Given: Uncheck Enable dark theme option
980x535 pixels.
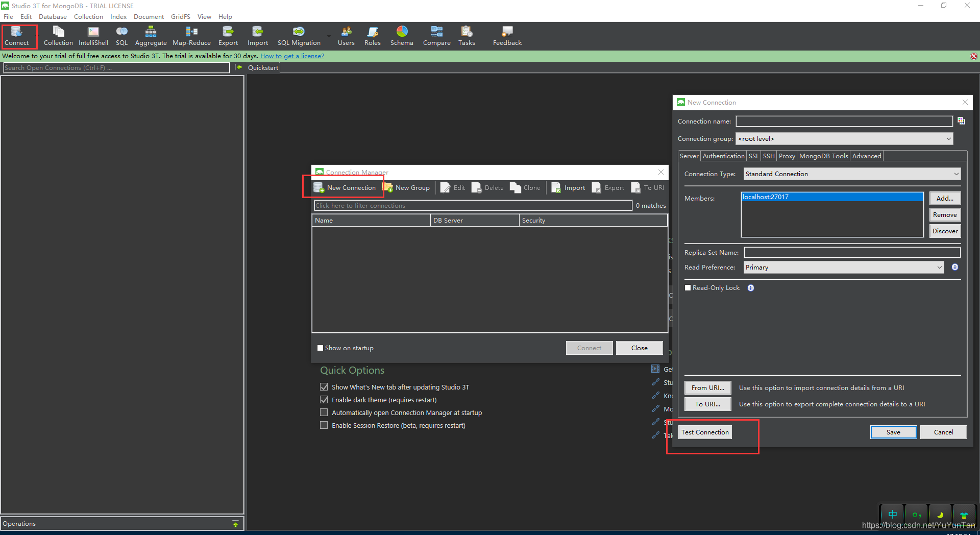Looking at the screenshot, I should coord(324,400).
